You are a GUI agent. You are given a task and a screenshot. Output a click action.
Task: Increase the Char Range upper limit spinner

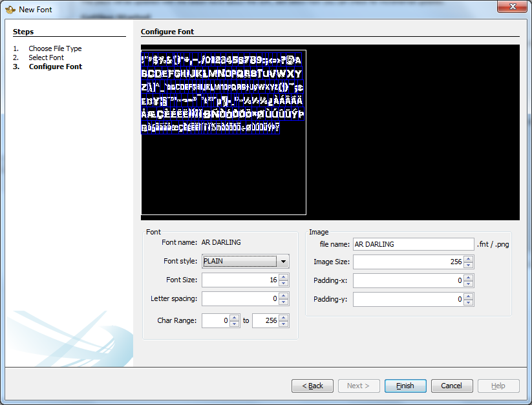282,318
